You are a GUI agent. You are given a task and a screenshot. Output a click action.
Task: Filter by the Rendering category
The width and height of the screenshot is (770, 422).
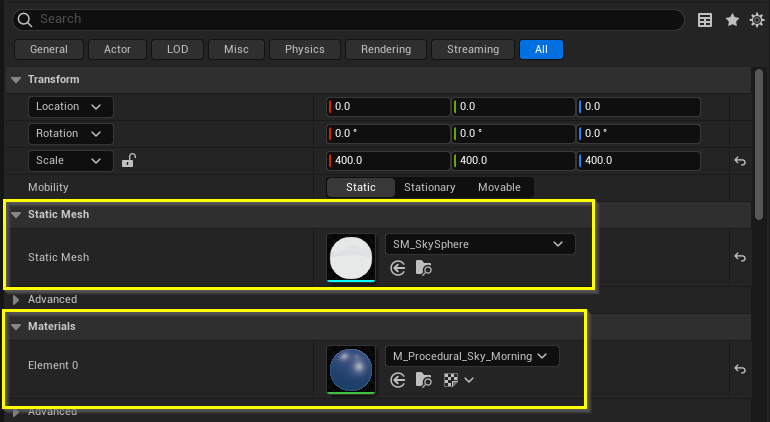click(386, 50)
